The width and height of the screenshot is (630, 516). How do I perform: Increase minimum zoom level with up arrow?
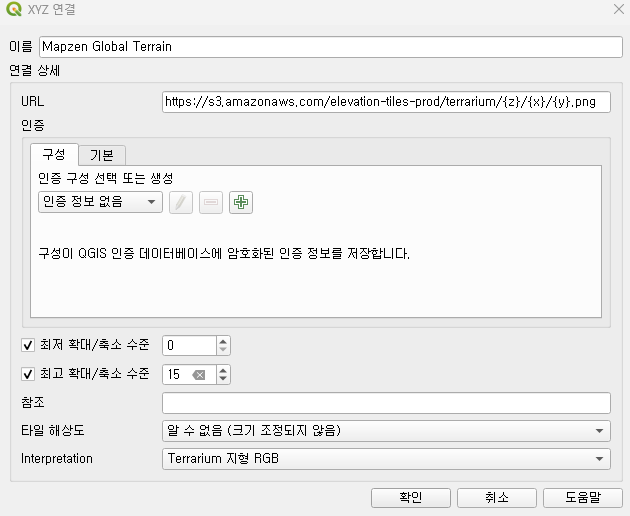coord(223,341)
